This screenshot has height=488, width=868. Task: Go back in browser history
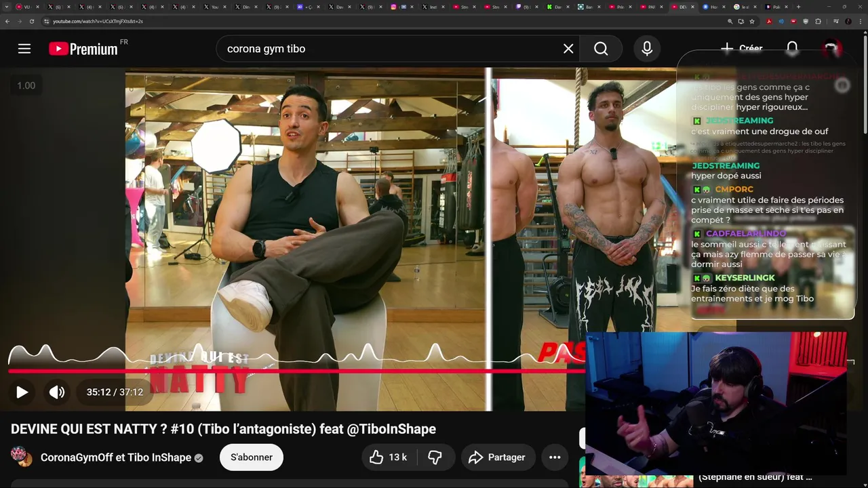7,21
